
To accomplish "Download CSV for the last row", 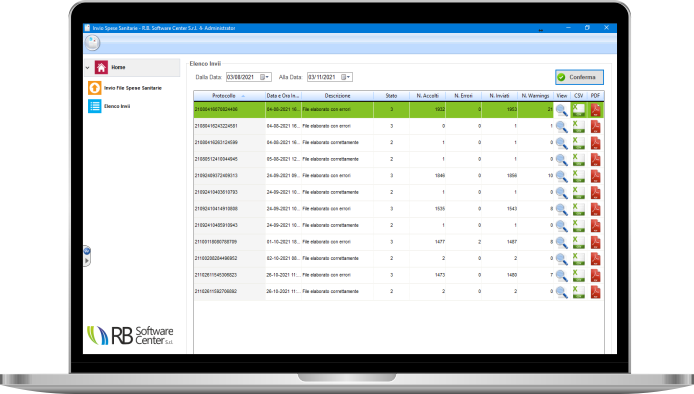I will tap(578, 292).
